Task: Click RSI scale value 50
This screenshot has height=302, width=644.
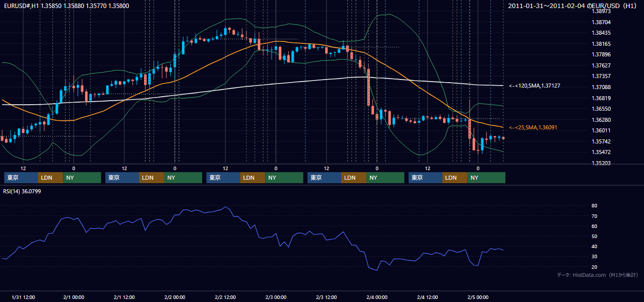Action: 595,236
